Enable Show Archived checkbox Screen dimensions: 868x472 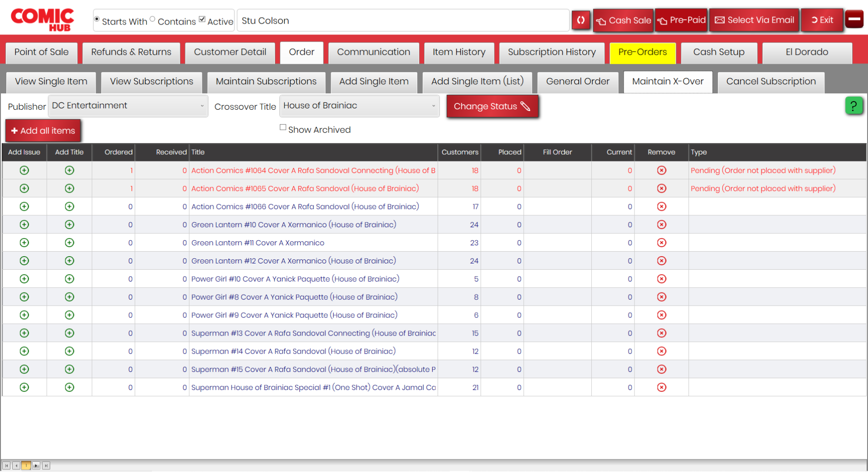tap(283, 127)
